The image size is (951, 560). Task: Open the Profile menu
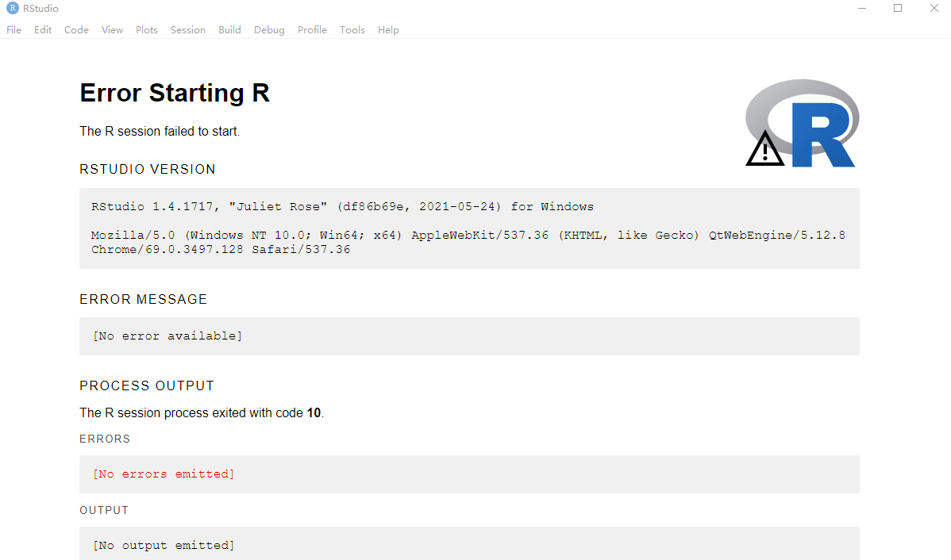pos(312,29)
